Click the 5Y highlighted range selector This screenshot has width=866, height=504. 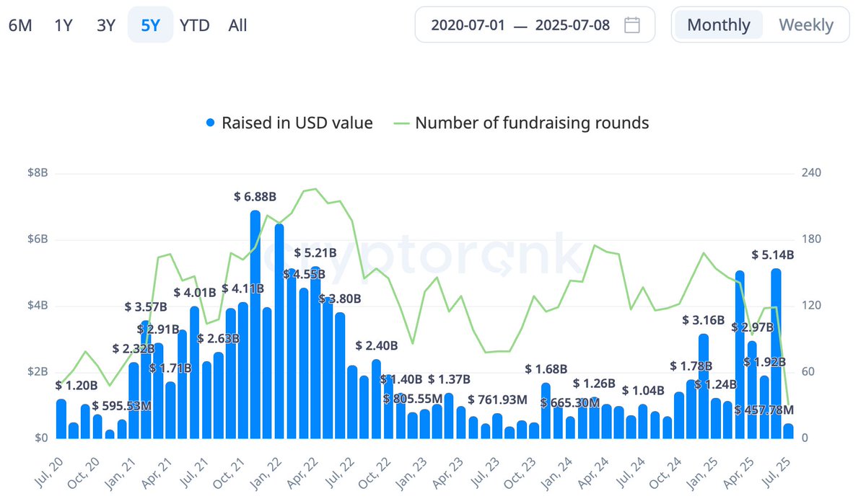pyautogui.click(x=150, y=25)
